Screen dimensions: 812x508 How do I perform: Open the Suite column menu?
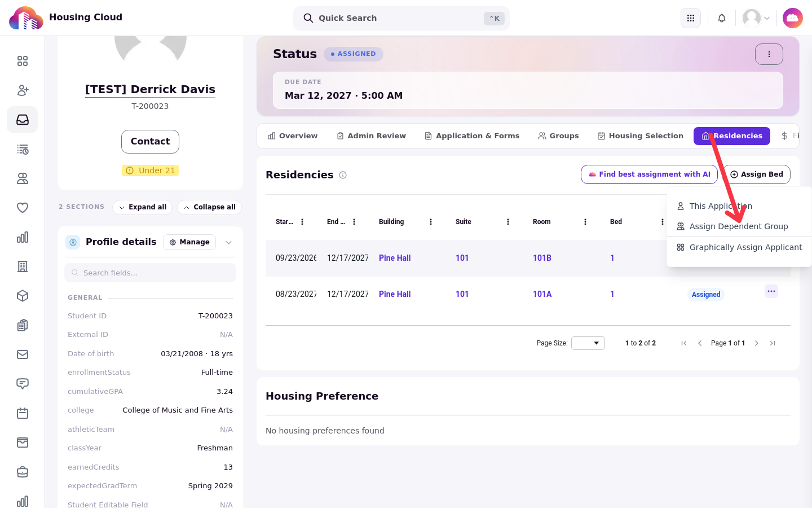coord(508,222)
